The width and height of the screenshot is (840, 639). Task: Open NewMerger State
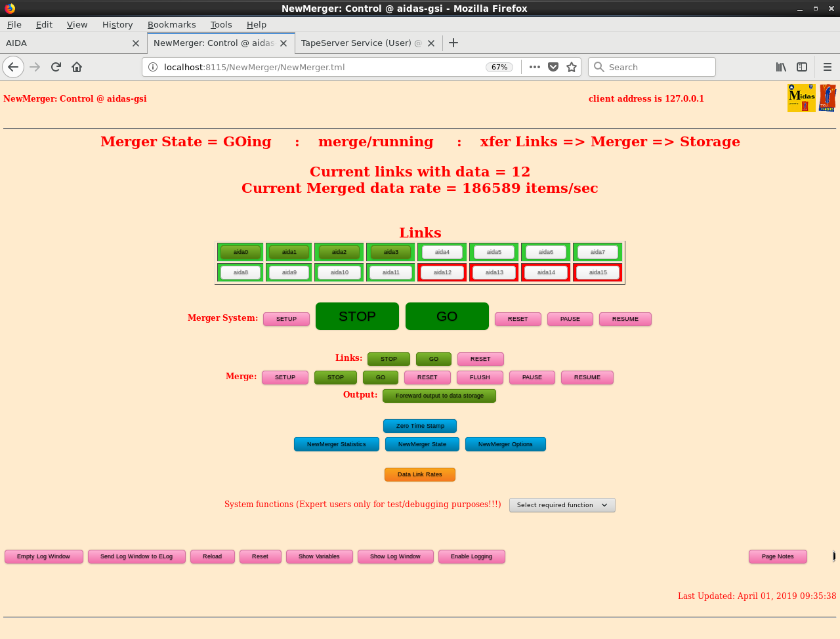pyautogui.click(x=422, y=444)
